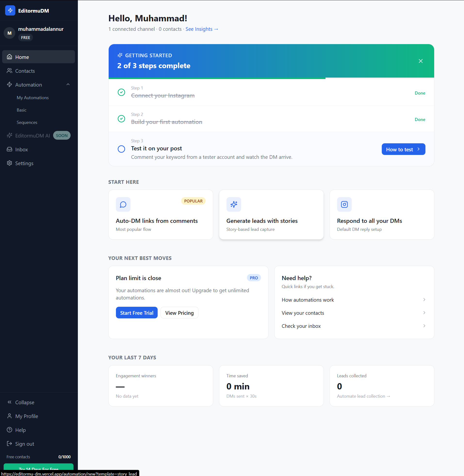Go to Settings in sidebar
This screenshot has width=464, height=476.
[x=39, y=163]
